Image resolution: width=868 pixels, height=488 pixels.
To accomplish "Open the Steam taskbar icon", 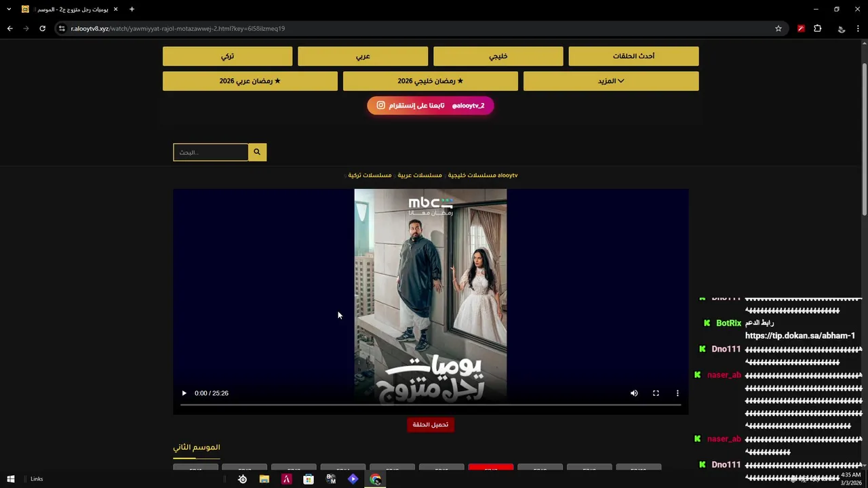I will click(x=242, y=479).
